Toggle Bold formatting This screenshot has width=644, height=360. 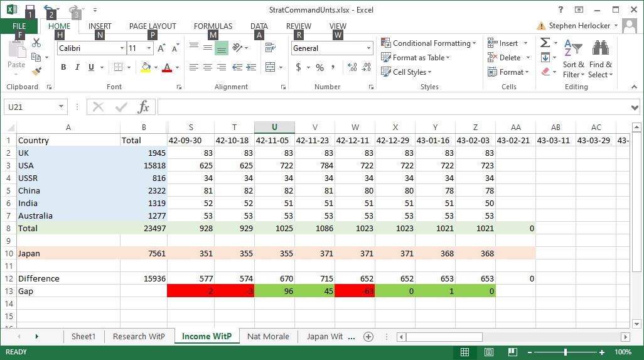[63, 67]
